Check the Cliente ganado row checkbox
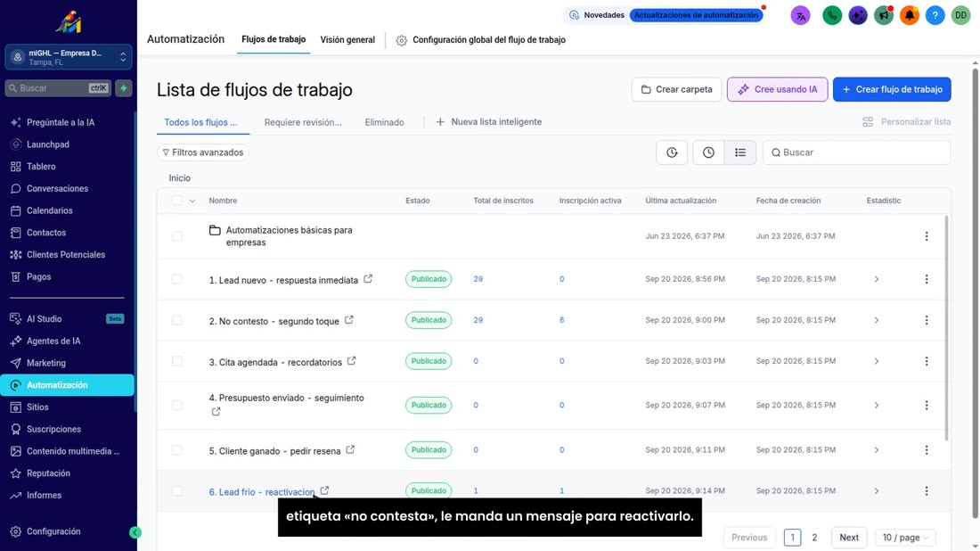This screenshot has height=551, width=980. (x=177, y=450)
